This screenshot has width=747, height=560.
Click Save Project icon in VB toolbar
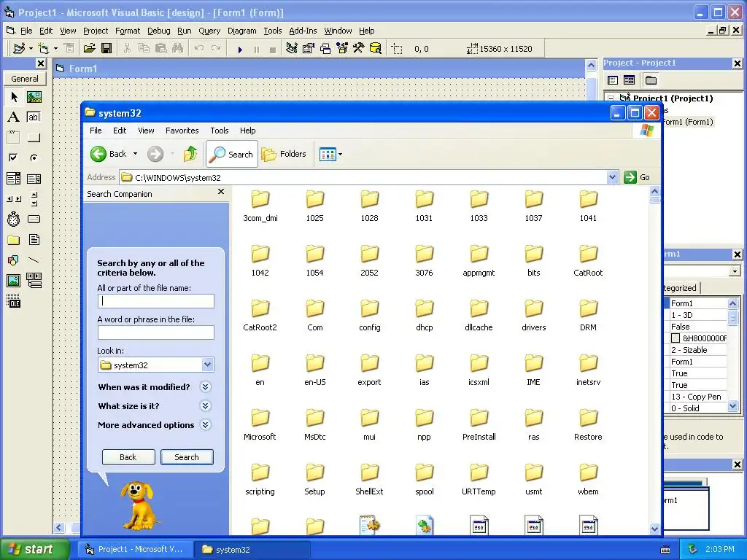click(x=107, y=48)
